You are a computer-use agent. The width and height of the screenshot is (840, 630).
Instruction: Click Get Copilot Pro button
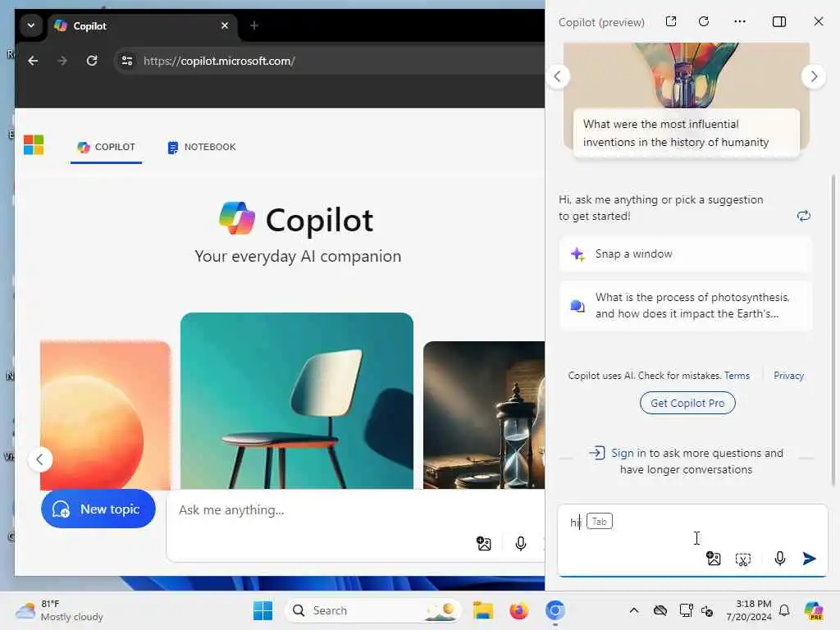pos(687,403)
